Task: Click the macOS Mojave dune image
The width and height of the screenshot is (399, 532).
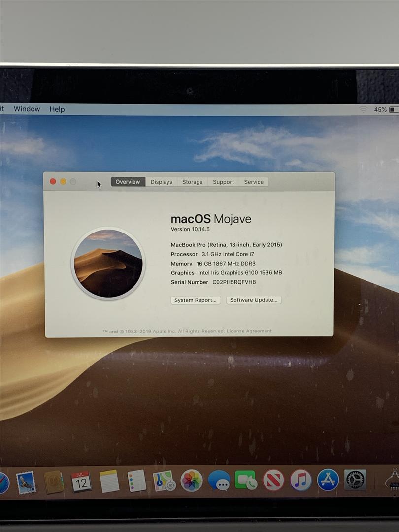Action: tap(108, 263)
